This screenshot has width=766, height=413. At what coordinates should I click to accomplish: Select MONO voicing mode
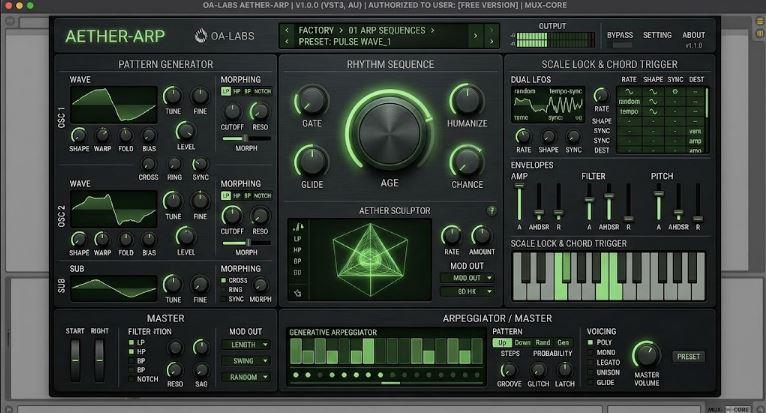(x=590, y=352)
